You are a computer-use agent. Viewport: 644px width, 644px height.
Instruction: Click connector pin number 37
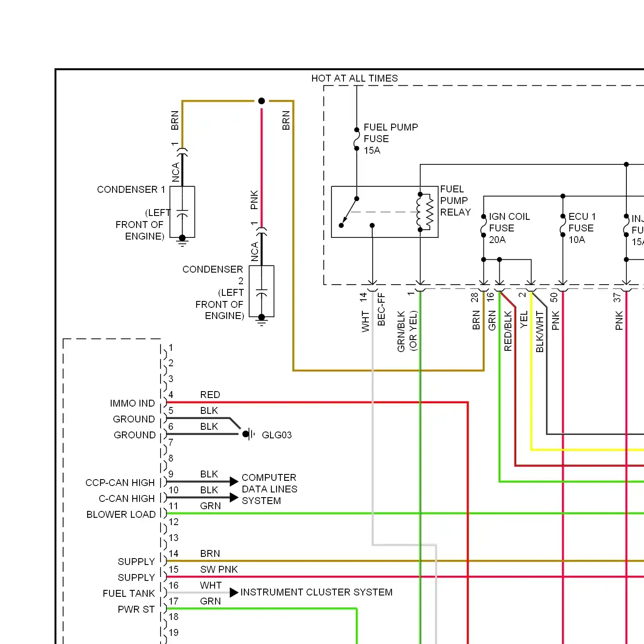point(617,297)
